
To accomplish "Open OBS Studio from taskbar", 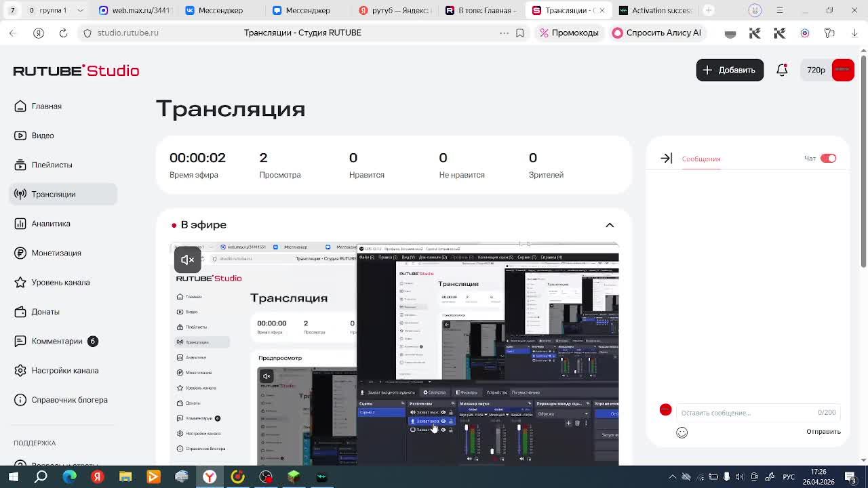I will 266,476.
